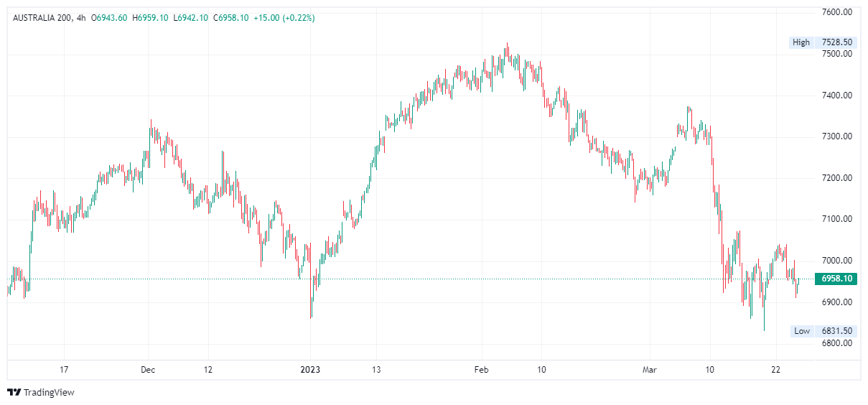Select the AUSTRALIA 200 symbol title
This screenshot has width=868, height=405.
[42, 17]
